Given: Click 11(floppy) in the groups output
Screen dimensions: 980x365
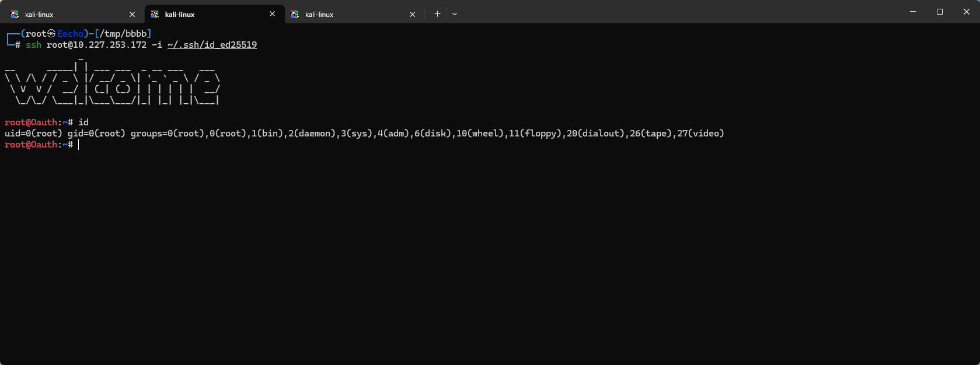Looking at the screenshot, I should pyautogui.click(x=535, y=134).
